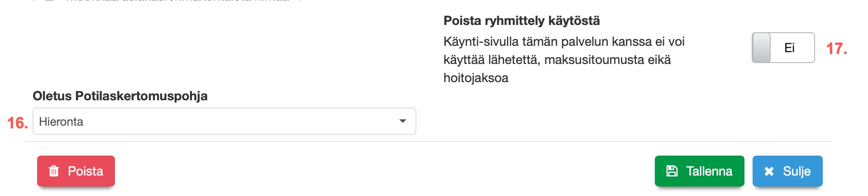
Task: Click the dropdown caret arrow beside Hieronta
Action: click(402, 121)
